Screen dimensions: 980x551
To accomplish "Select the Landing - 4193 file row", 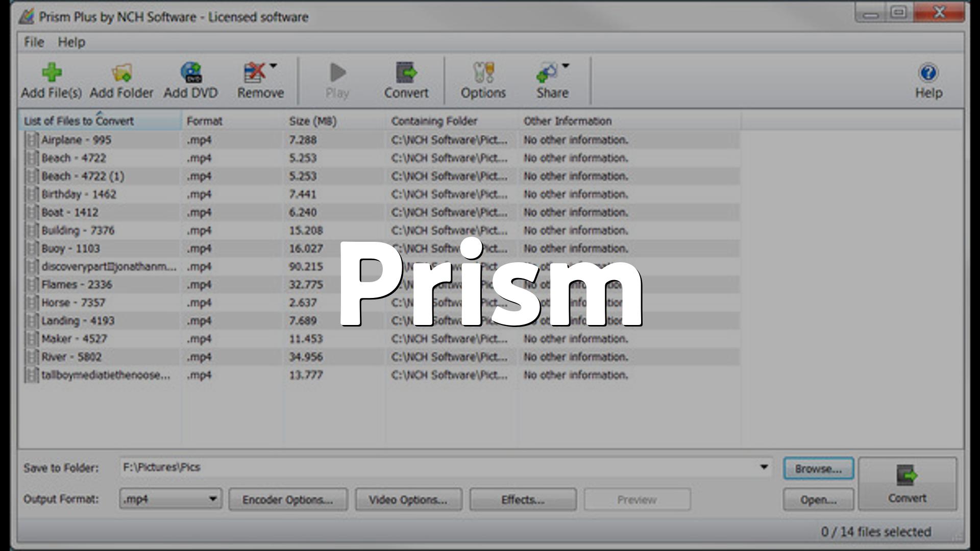I will click(x=380, y=321).
